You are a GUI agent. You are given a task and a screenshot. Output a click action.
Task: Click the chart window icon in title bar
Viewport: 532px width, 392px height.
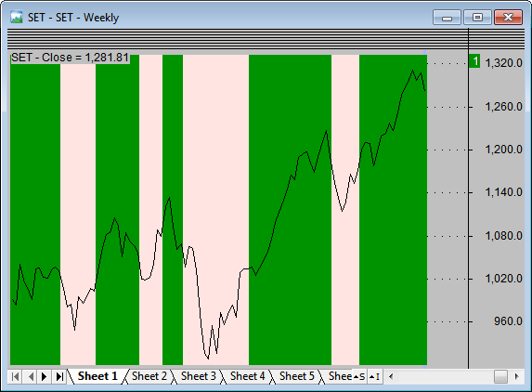[x=16, y=17]
